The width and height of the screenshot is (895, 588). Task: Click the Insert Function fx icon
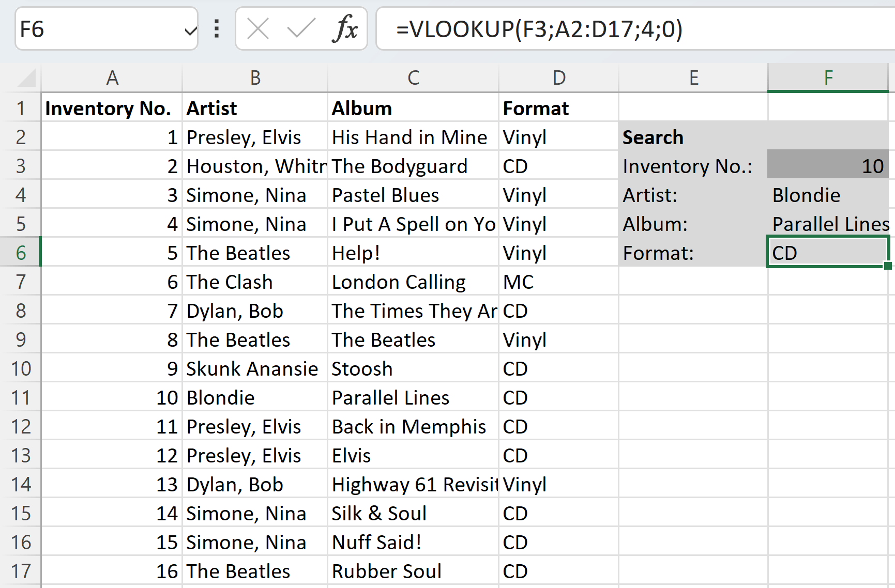[347, 28]
